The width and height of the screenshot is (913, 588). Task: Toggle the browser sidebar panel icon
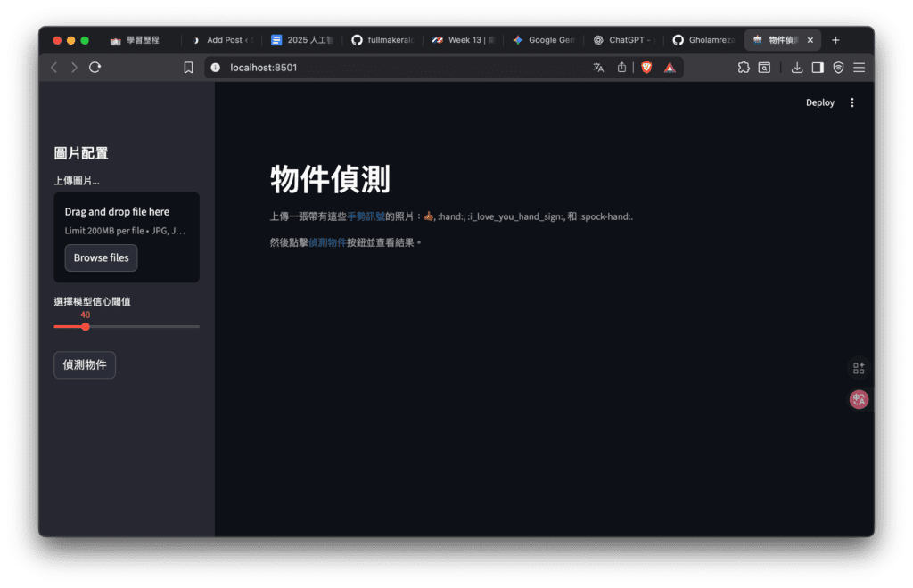[818, 68]
